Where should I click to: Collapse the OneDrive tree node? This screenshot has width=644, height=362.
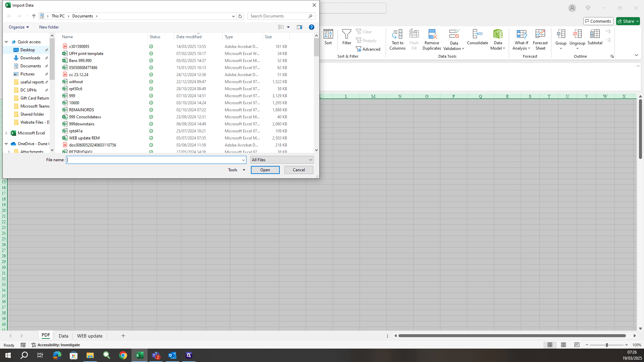[x=6, y=144]
